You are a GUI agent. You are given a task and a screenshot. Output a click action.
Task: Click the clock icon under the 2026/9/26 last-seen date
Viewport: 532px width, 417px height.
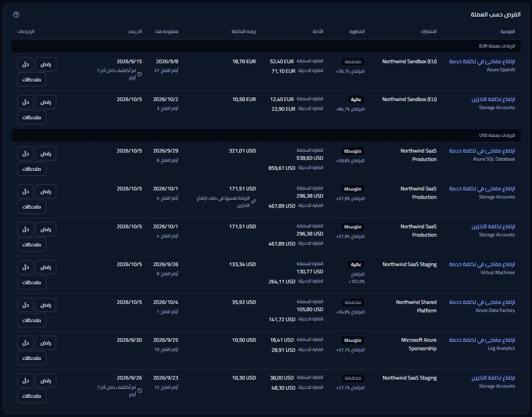coord(140,390)
